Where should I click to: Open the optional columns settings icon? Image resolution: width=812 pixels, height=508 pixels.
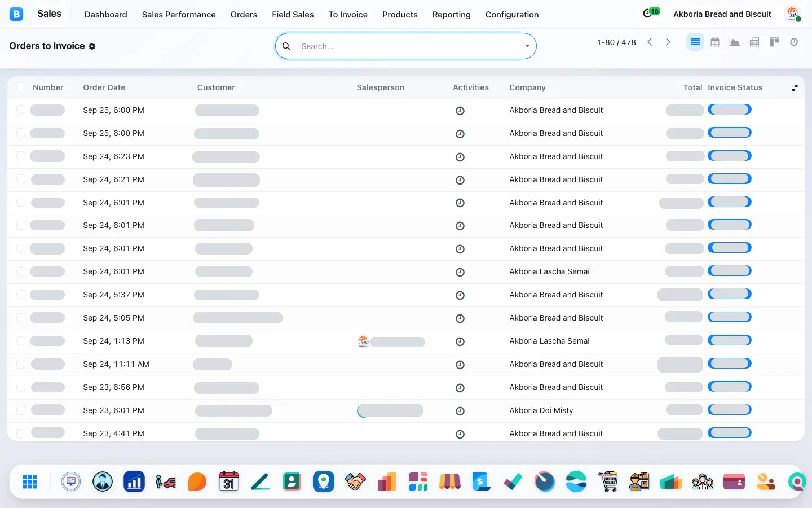point(795,88)
